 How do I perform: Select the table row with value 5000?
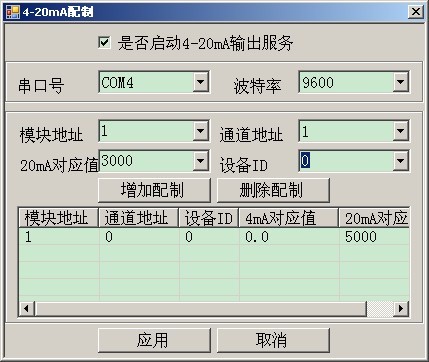coord(214,237)
